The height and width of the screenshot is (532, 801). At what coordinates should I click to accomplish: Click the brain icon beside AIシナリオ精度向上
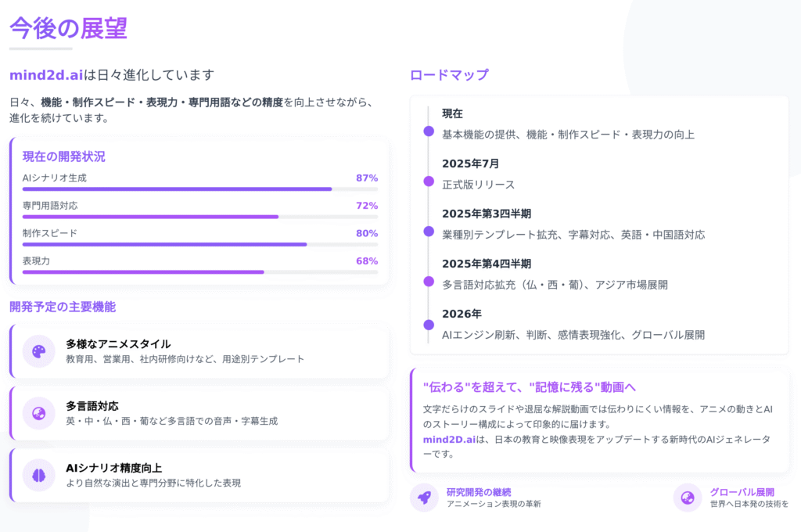pyautogui.click(x=39, y=475)
